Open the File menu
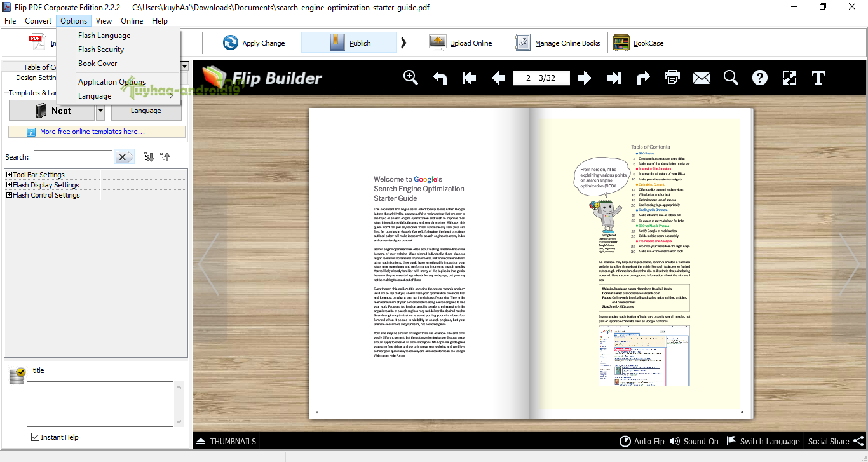Screen dimensions: 868x462 tap(10, 21)
